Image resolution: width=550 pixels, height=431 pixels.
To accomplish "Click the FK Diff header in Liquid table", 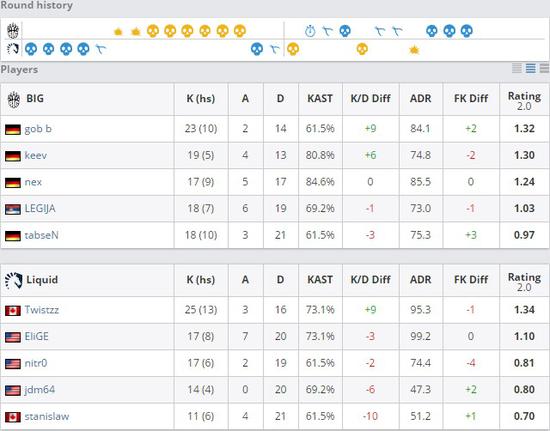I will tap(471, 280).
